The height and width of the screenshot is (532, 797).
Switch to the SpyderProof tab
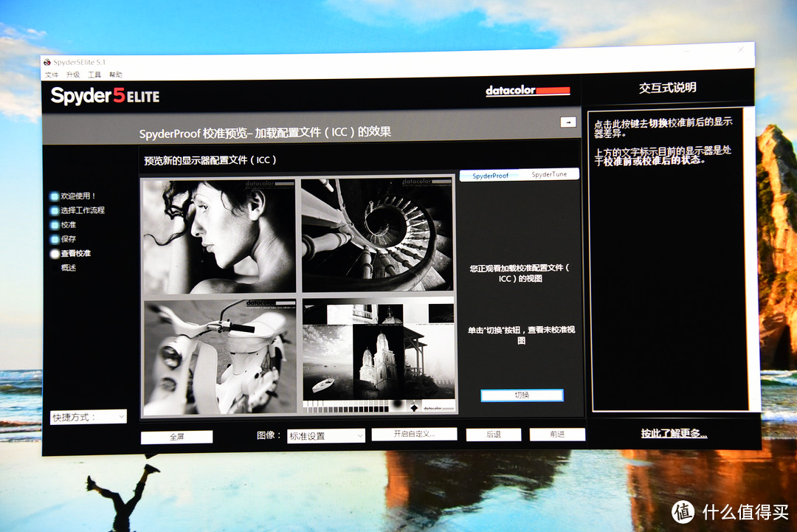click(x=490, y=176)
